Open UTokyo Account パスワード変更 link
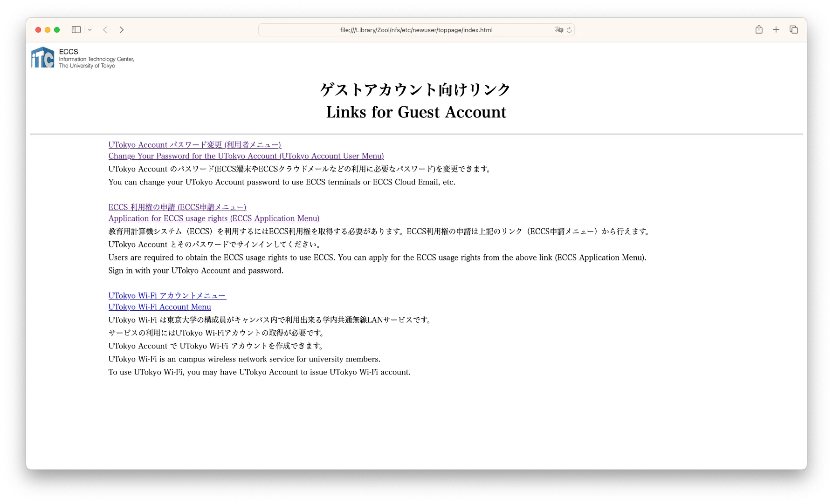833x504 pixels. coord(194,145)
